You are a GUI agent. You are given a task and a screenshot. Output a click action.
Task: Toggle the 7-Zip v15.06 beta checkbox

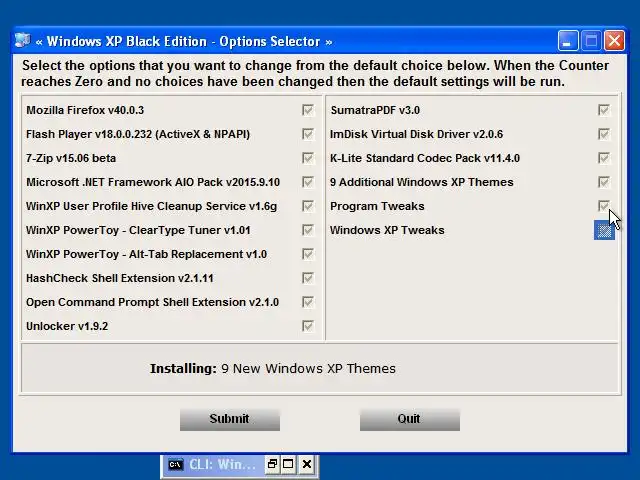308,158
